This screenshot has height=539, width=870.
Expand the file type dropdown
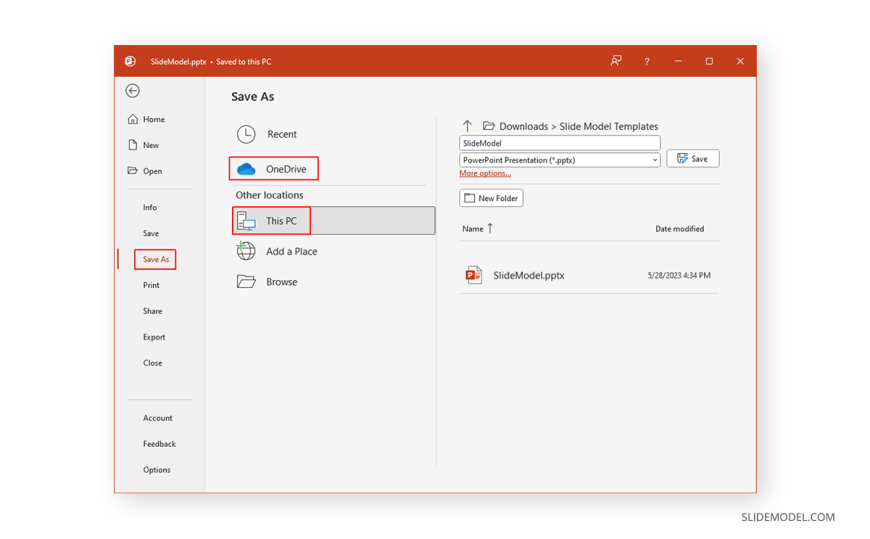[x=655, y=160]
